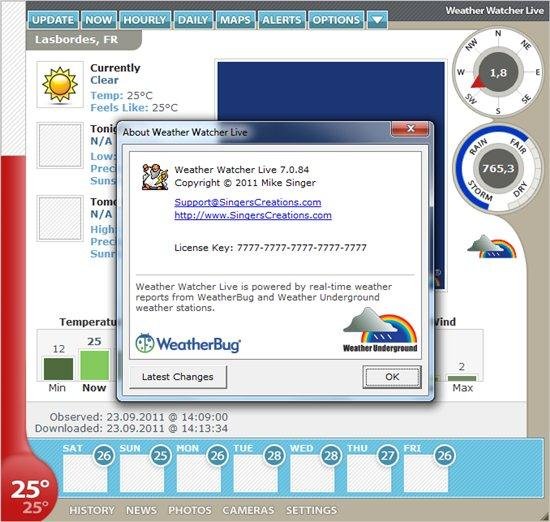
Task: Open the MAPS view
Action: [235, 20]
